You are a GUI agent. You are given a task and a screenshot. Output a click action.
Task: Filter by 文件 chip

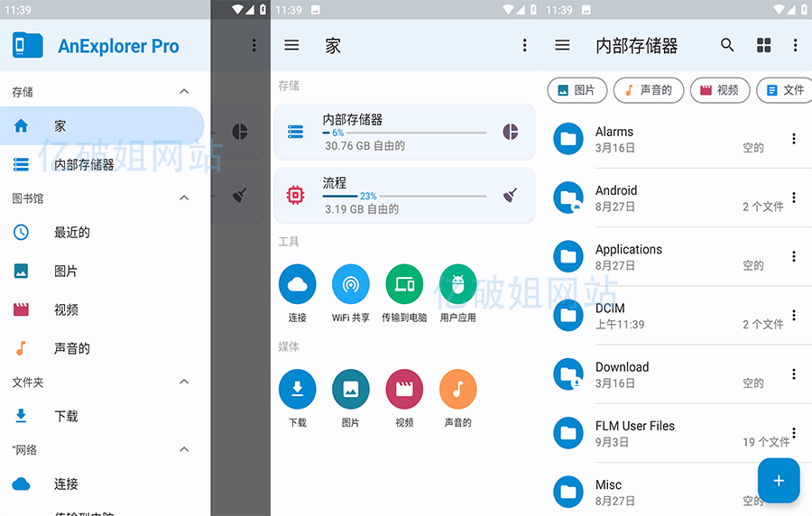(x=784, y=90)
